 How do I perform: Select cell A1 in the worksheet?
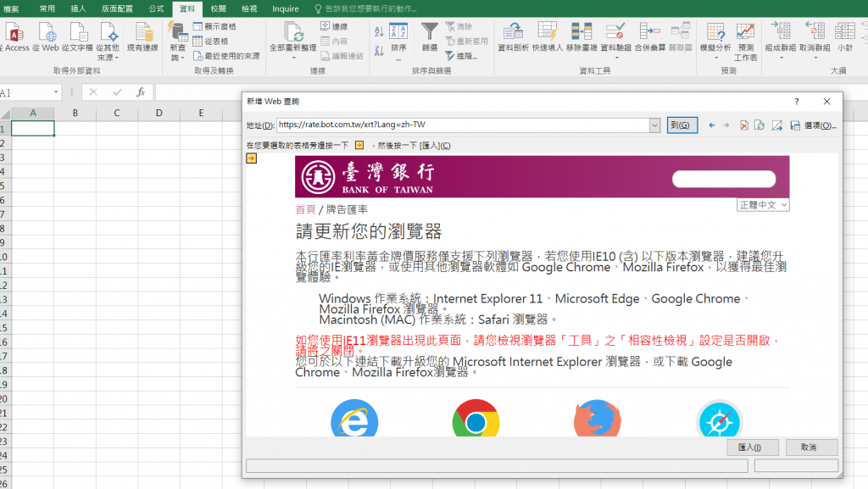click(x=33, y=128)
